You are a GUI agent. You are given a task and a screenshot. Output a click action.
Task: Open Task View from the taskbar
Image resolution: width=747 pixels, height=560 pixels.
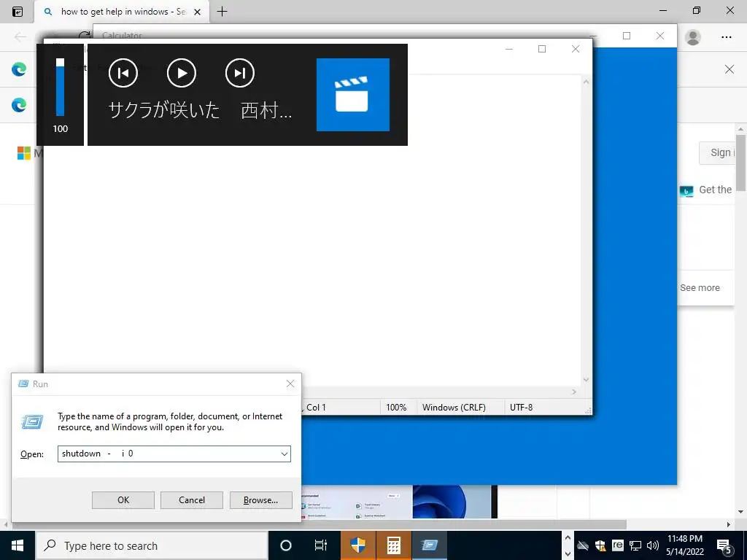[321, 545]
